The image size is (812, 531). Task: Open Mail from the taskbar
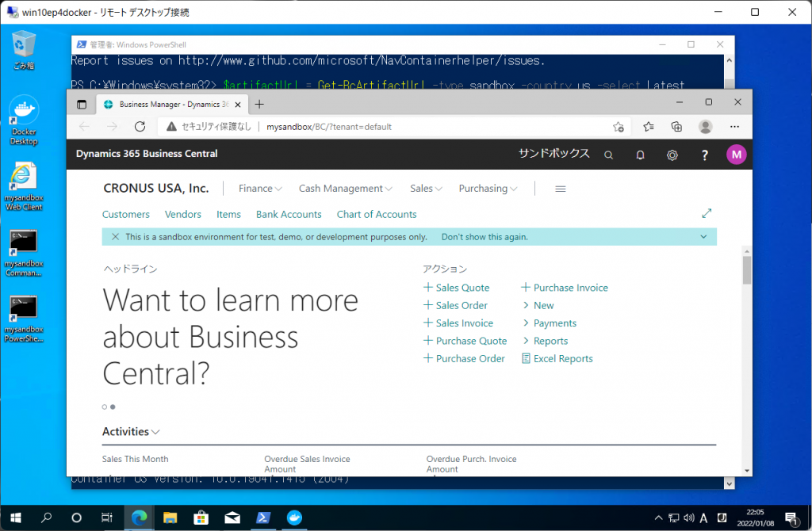pos(232,518)
